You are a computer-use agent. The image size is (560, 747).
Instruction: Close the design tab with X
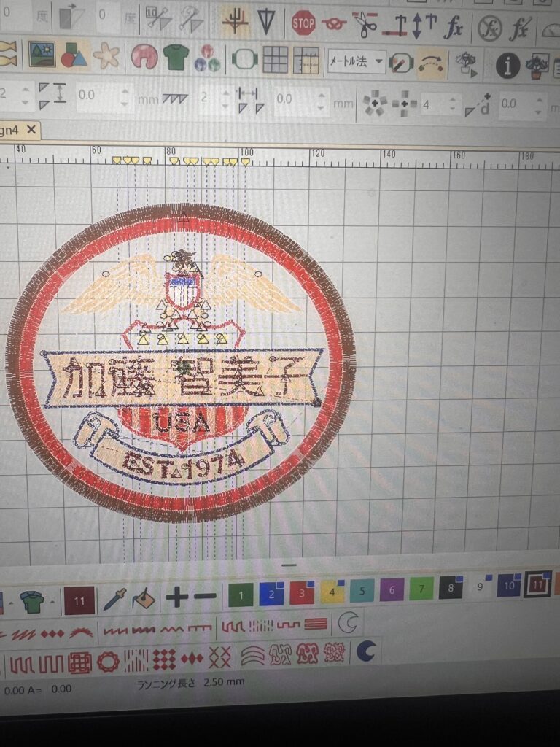click(x=31, y=129)
